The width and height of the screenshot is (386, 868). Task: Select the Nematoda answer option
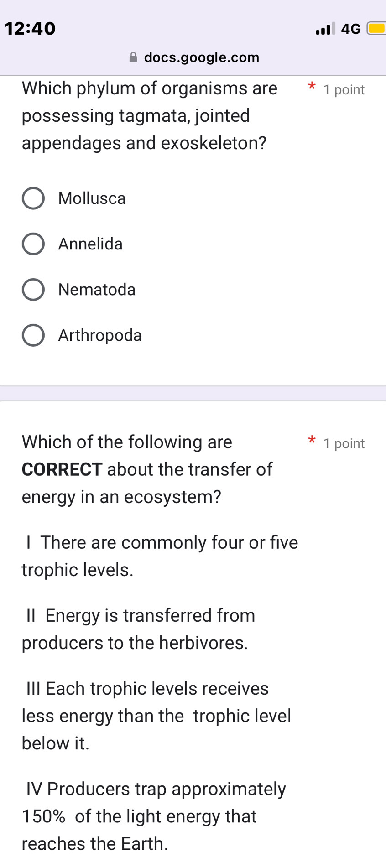pyautogui.click(x=33, y=289)
